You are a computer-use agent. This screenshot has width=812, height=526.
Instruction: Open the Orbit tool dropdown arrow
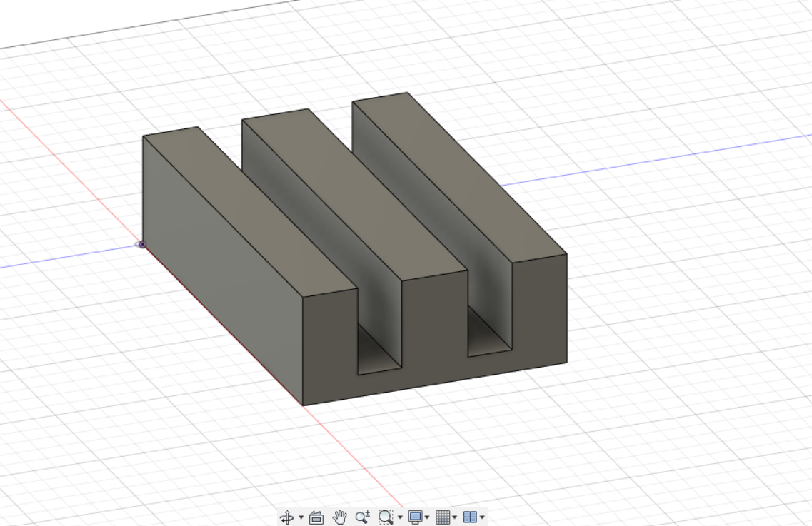click(x=301, y=516)
